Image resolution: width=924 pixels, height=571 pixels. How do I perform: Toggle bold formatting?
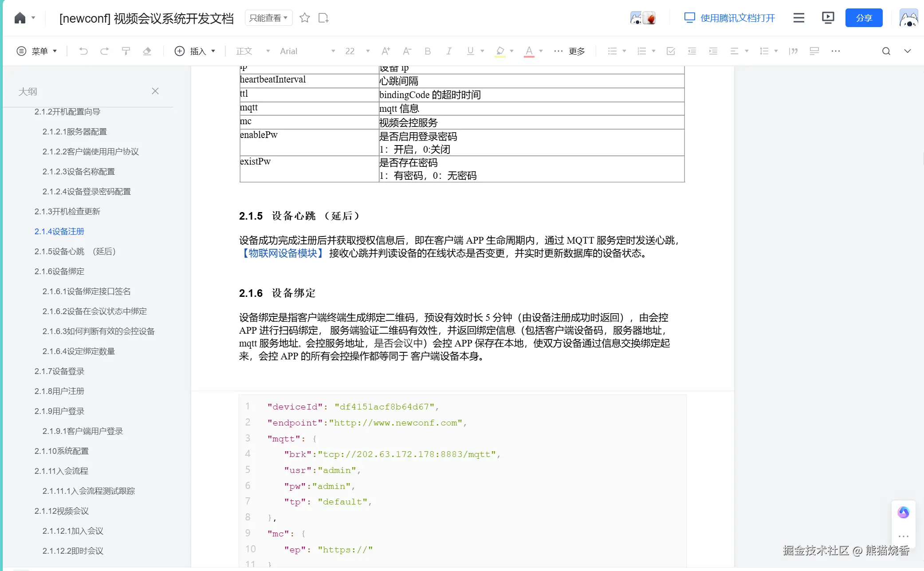click(428, 51)
